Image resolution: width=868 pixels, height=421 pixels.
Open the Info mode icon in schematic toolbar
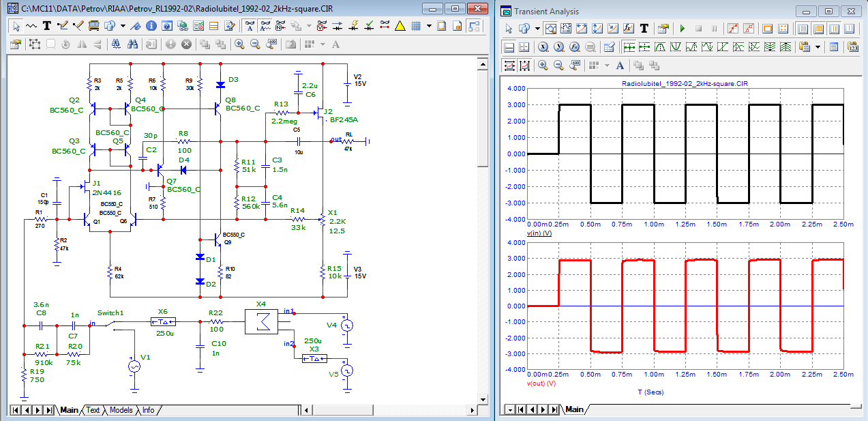150,26
